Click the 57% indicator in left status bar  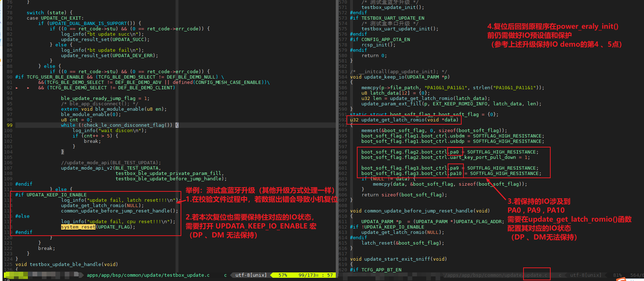tap(282, 275)
